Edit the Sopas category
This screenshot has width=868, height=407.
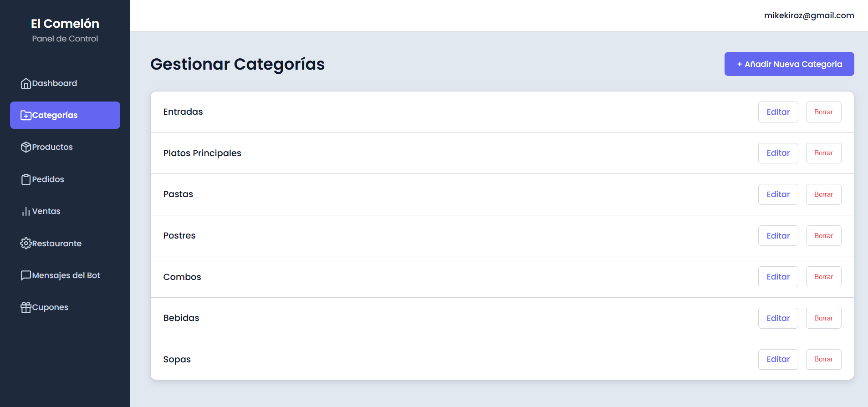(x=778, y=359)
